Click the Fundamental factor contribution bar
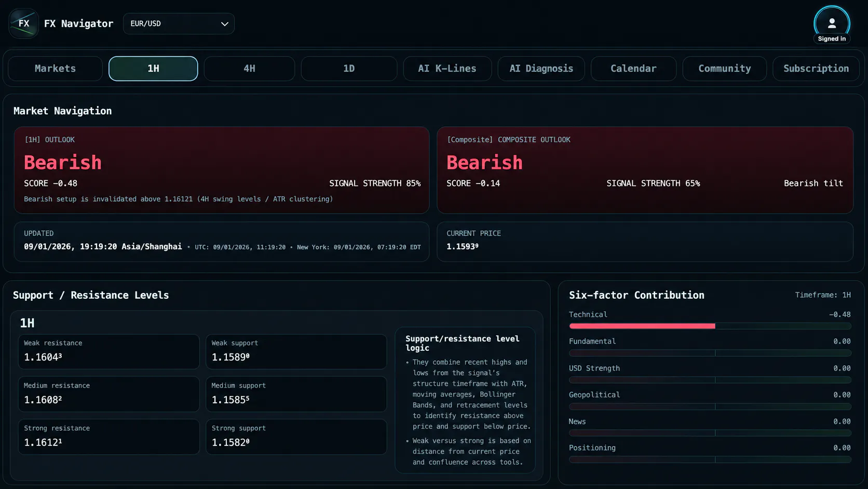The width and height of the screenshot is (868, 489). pos(710,353)
